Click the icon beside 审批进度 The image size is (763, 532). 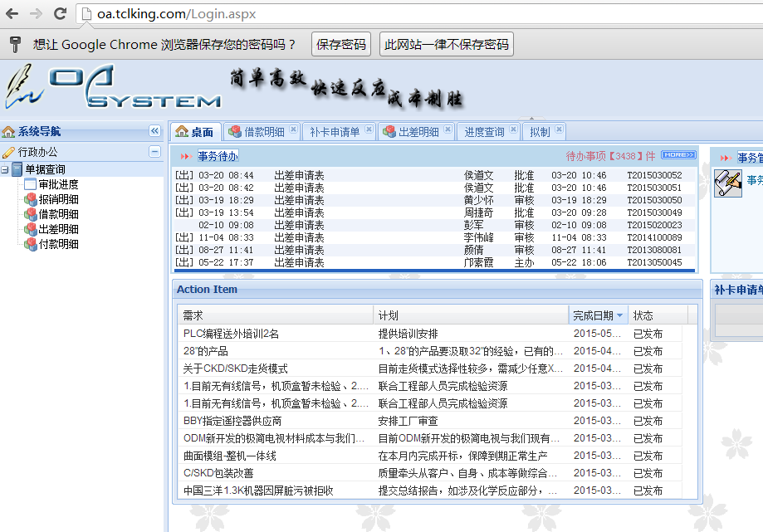coord(30,184)
